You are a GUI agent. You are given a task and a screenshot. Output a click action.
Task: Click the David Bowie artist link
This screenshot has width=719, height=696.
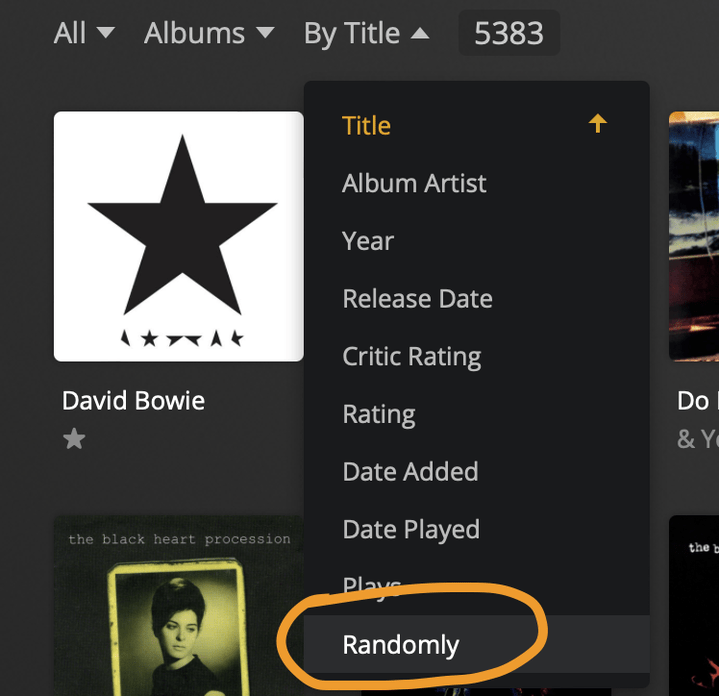(x=133, y=401)
